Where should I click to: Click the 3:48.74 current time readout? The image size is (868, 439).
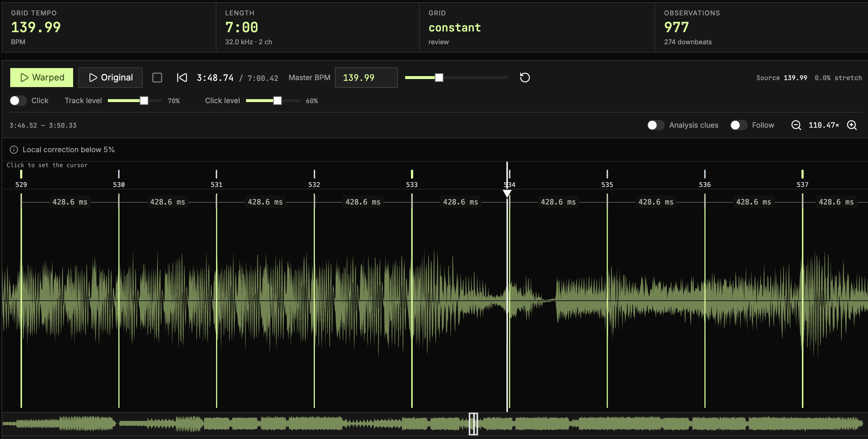tap(215, 78)
